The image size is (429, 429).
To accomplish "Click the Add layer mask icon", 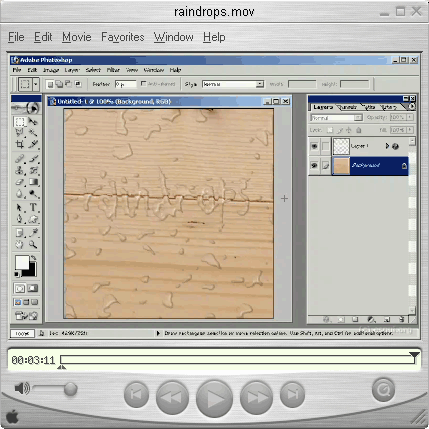I will 341,319.
